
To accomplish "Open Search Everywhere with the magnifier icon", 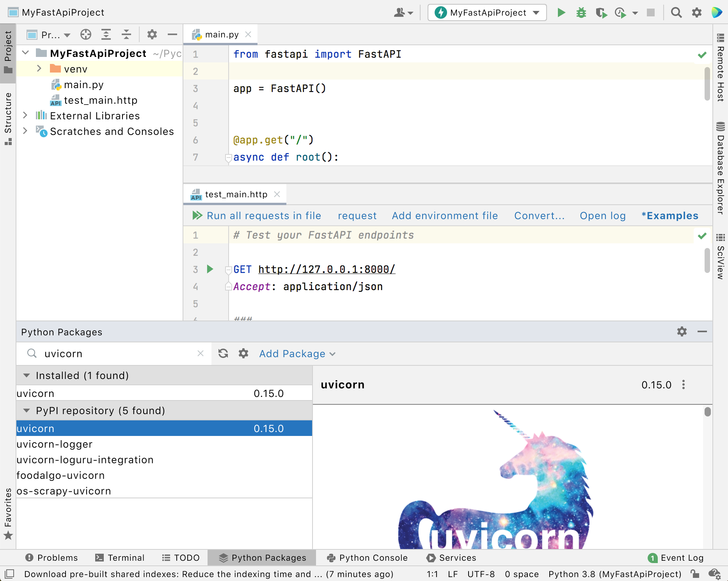I will tap(677, 12).
